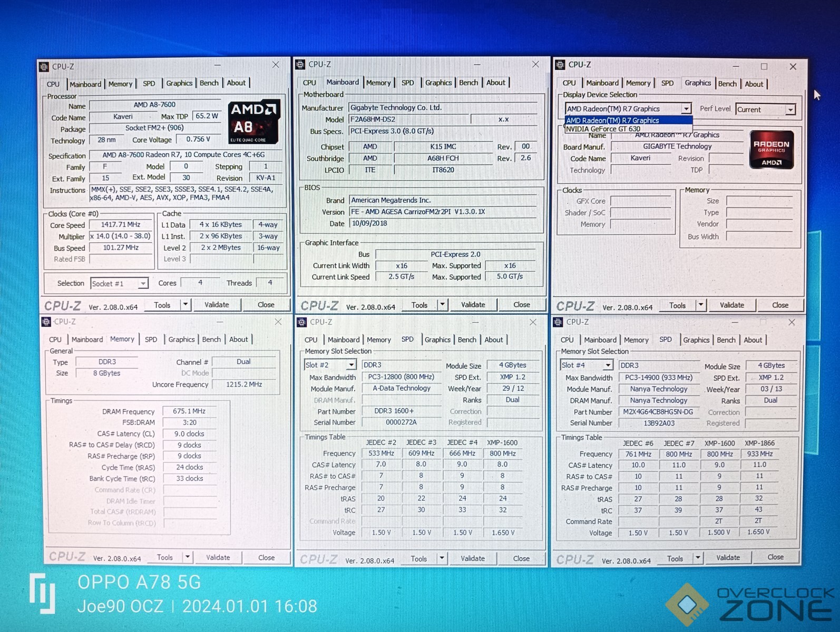The width and height of the screenshot is (840, 632).
Task: Click Validate button in the CPU window
Action: 217,304
